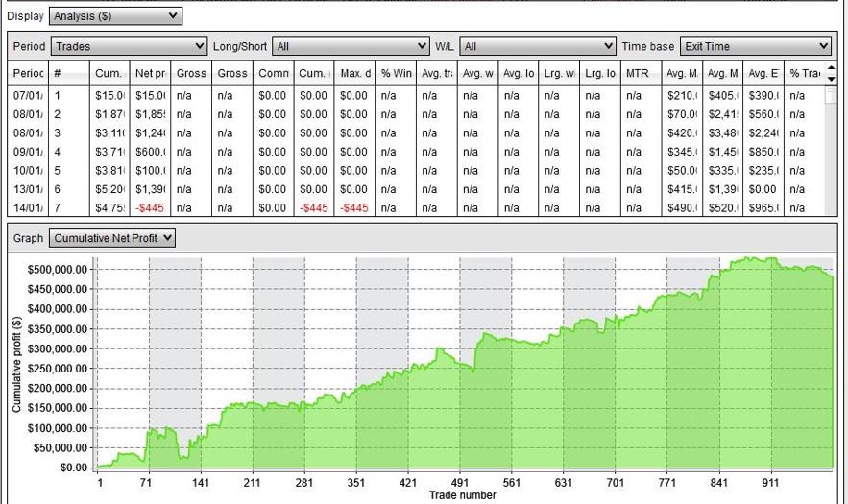Screen dimensions: 848x504
Task: Click the # column header
Action: [x=69, y=74]
